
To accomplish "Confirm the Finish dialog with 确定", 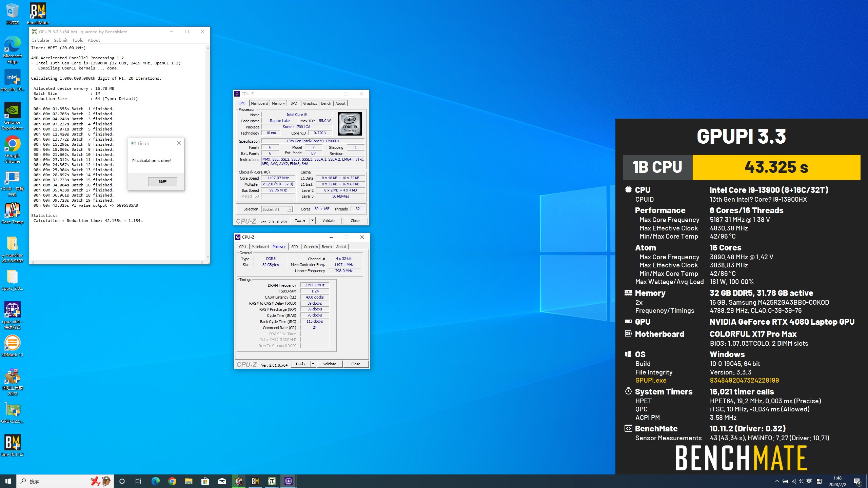I will 163,182.
